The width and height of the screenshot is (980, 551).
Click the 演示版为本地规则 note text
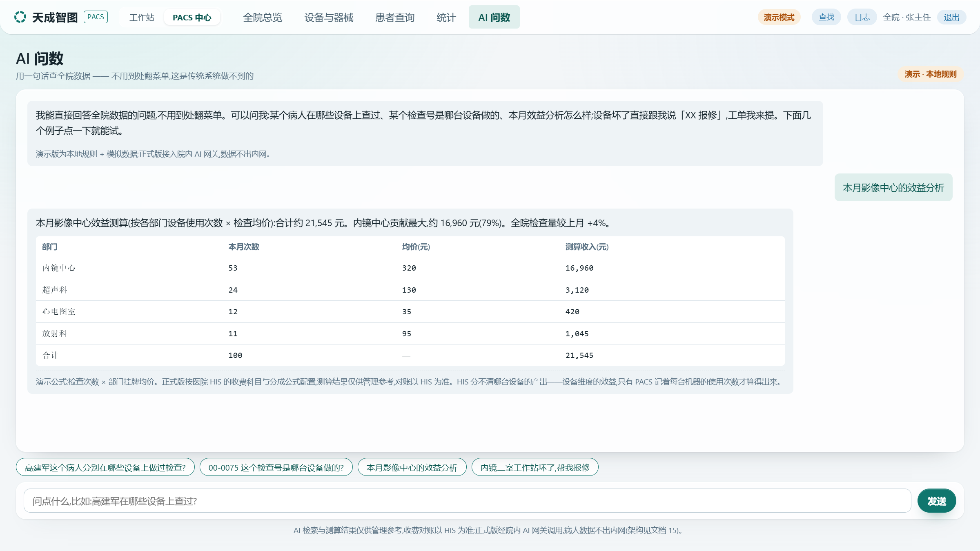click(154, 154)
